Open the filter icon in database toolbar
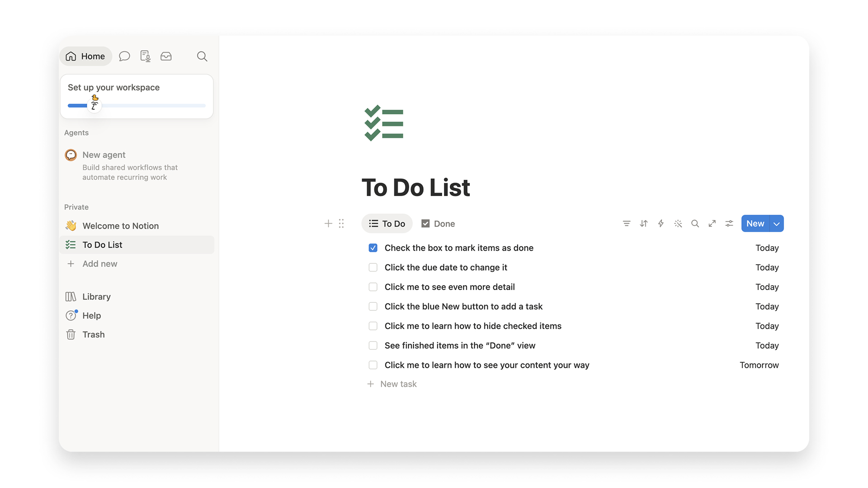 (627, 224)
